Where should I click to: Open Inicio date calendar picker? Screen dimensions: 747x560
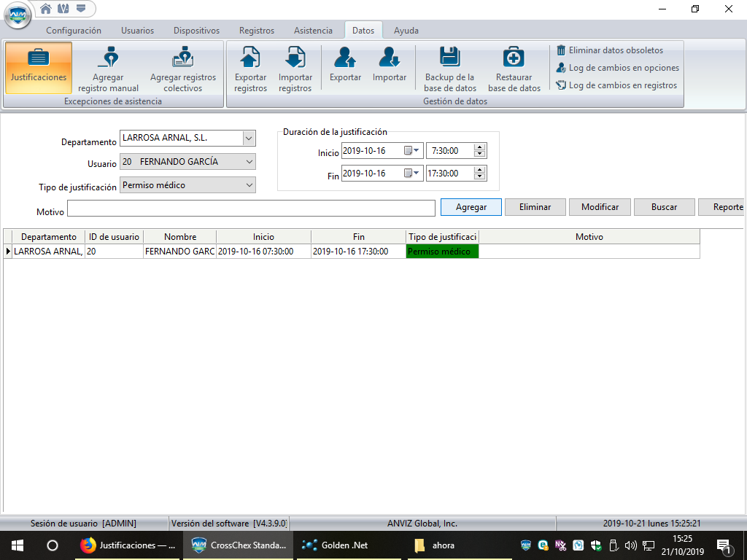coord(411,150)
